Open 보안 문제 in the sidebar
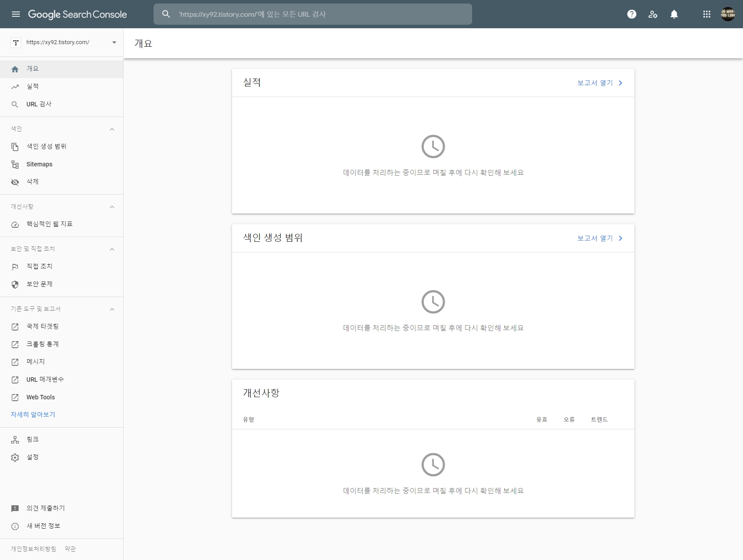Image resolution: width=743 pixels, height=560 pixels. [61, 284]
